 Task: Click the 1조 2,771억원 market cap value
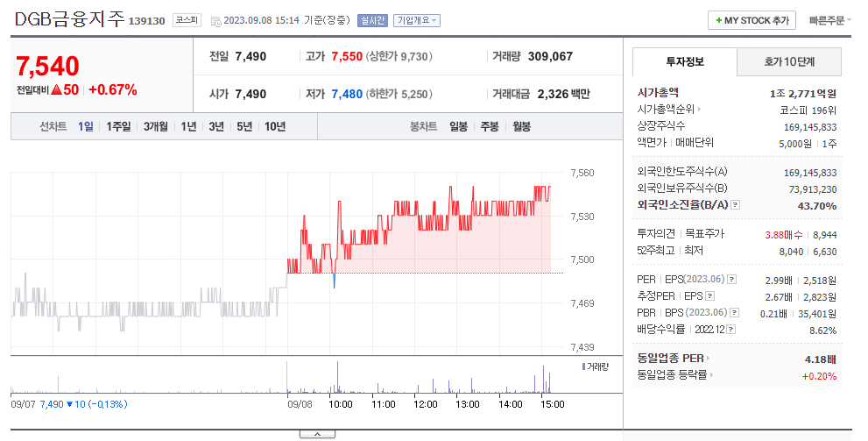pyautogui.click(x=802, y=94)
